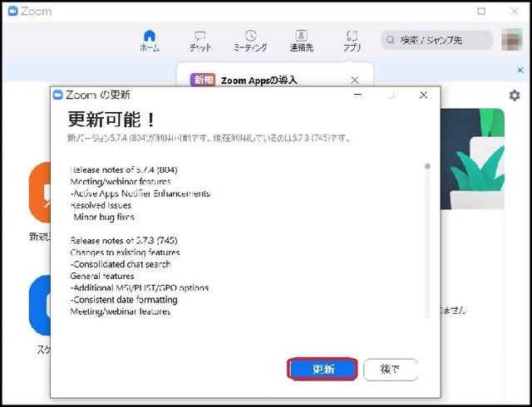The height and width of the screenshot is (407, 532).
Task: Click 'Minor bug fixes' line
Action: 103,217
